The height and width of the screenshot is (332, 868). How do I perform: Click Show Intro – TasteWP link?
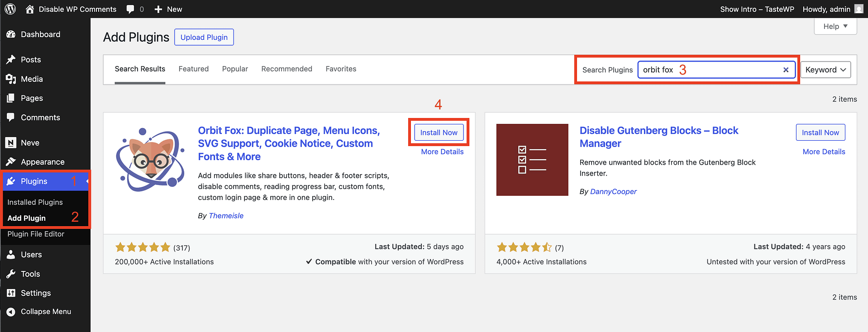coord(757,9)
